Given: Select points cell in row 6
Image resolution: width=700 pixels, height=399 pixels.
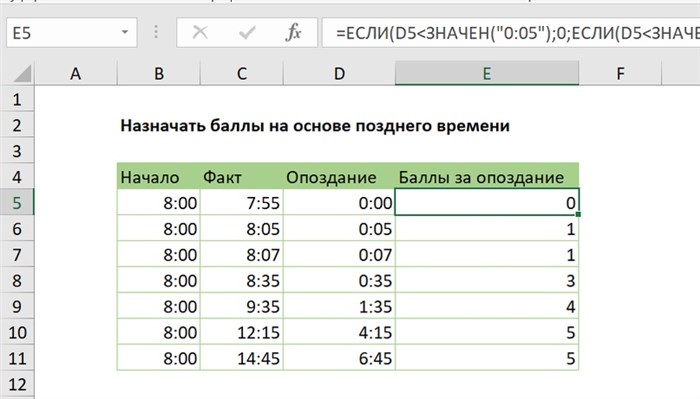Looking at the screenshot, I should click(487, 229).
